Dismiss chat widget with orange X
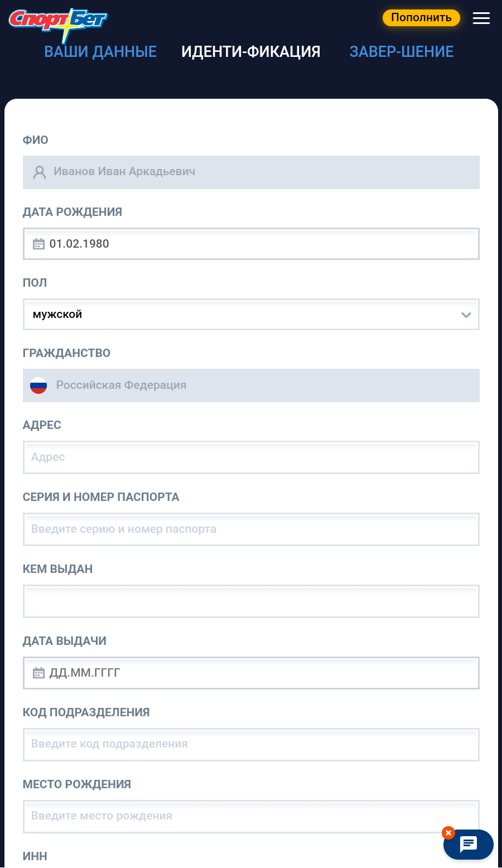Image resolution: width=502 pixels, height=868 pixels. tap(448, 833)
